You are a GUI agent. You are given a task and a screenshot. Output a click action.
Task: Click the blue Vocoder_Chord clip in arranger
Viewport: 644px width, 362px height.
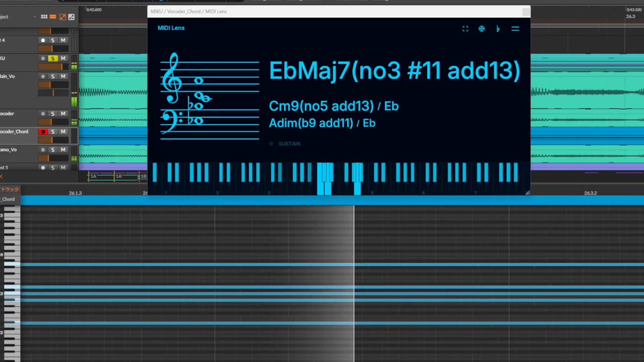(113, 136)
